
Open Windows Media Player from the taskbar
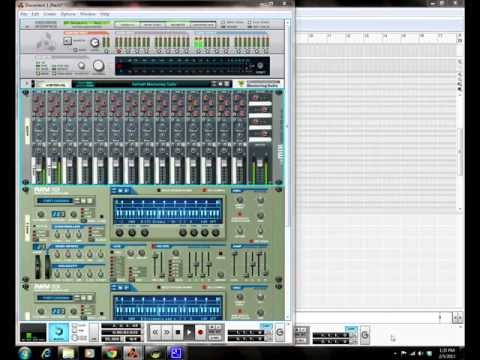[89, 353]
